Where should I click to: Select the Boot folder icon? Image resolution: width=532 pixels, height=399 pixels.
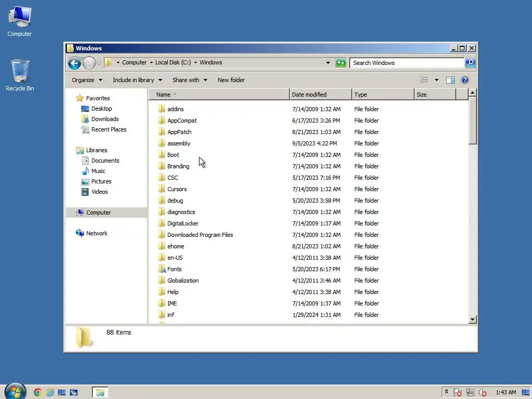[x=162, y=155]
